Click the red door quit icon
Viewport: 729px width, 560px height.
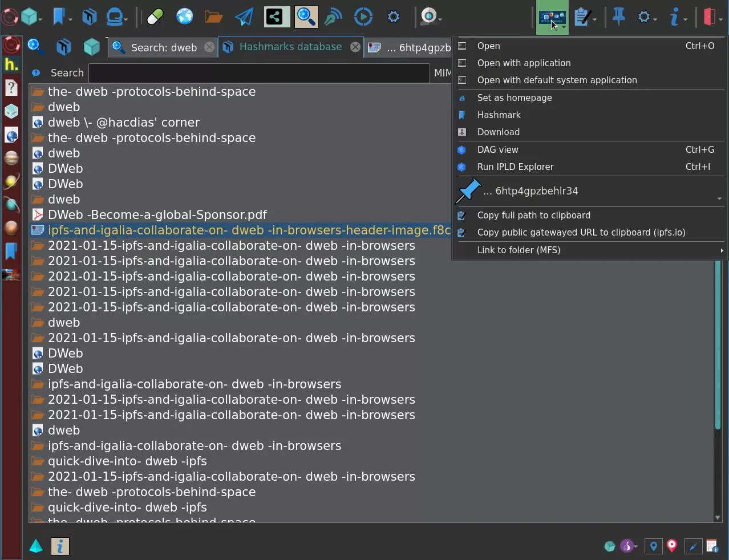[711, 17]
